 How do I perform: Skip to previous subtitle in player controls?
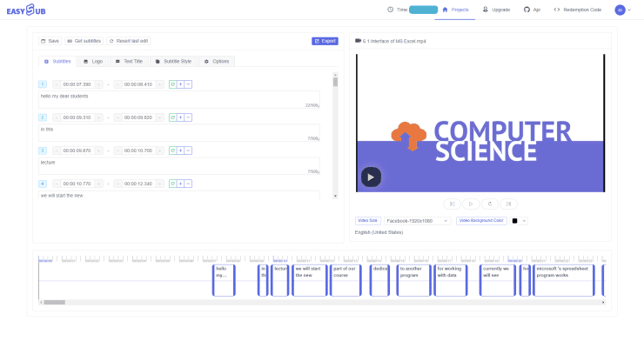pos(453,204)
